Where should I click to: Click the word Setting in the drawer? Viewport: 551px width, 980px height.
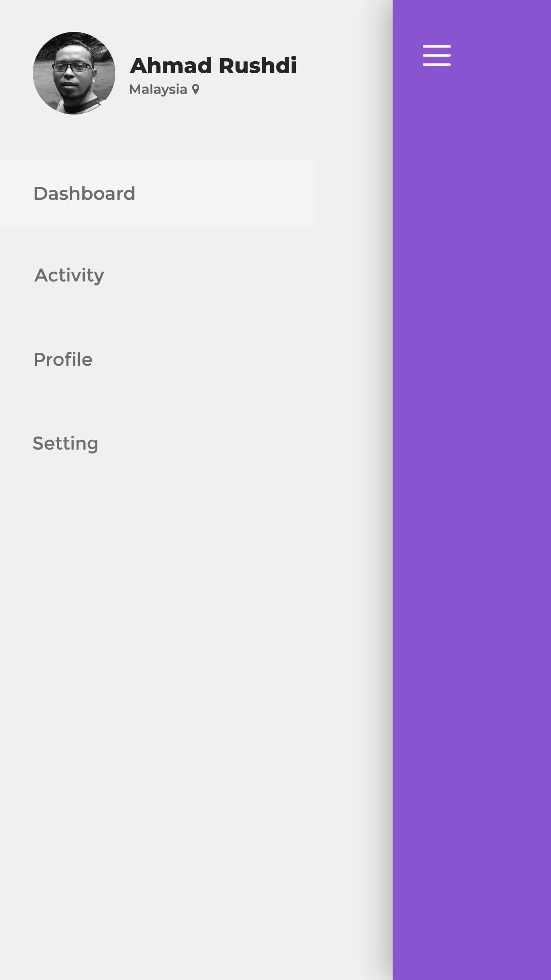[65, 444]
